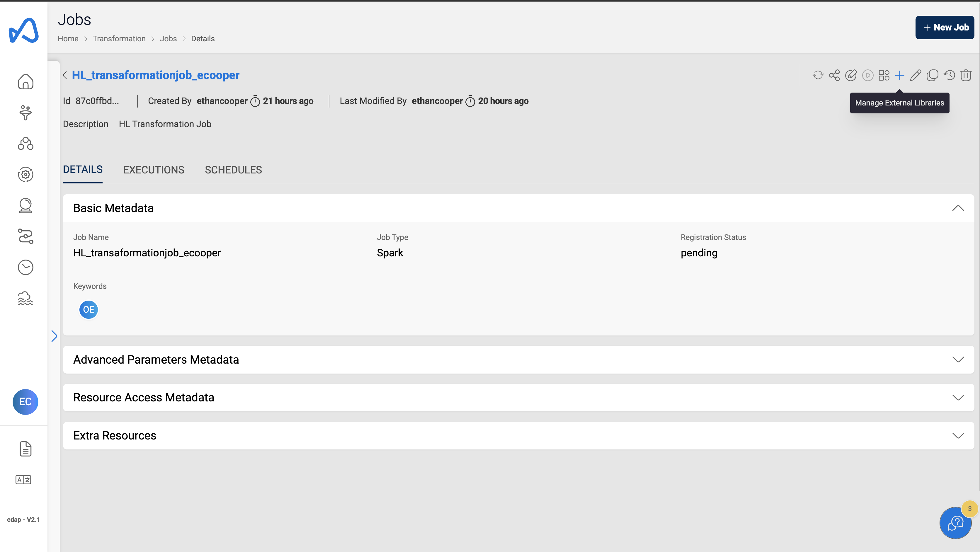Click the funnel icon in the sidebar

click(25, 113)
